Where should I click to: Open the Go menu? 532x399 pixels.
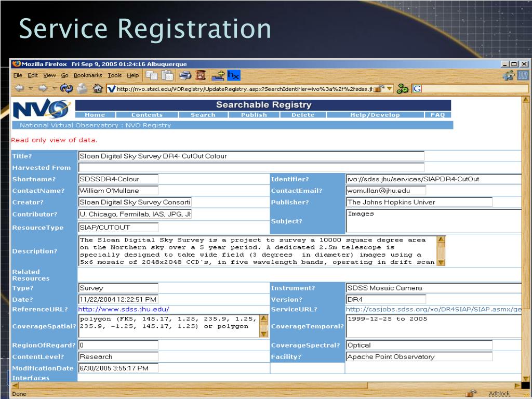(64, 75)
